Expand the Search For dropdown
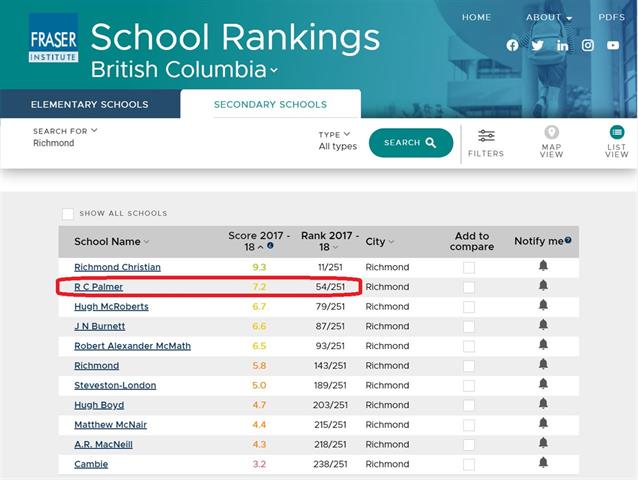This screenshot has width=638, height=480. [x=65, y=131]
